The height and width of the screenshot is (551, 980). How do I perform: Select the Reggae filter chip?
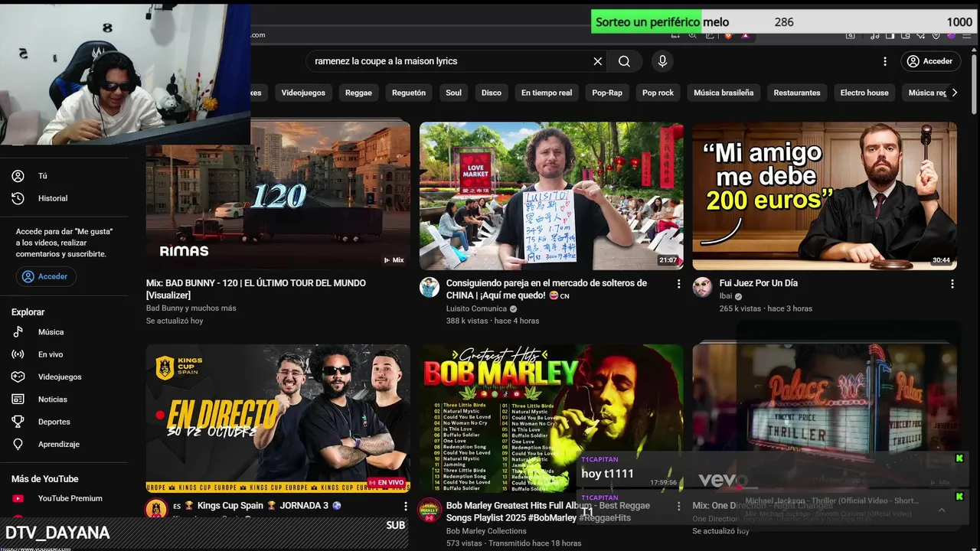pyautogui.click(x=358, y=93)
